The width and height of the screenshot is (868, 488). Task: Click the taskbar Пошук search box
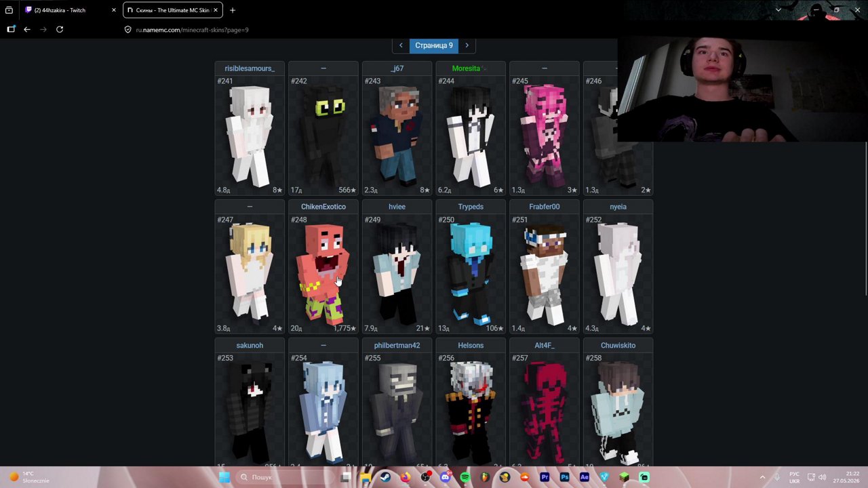[x=285, y=477]
